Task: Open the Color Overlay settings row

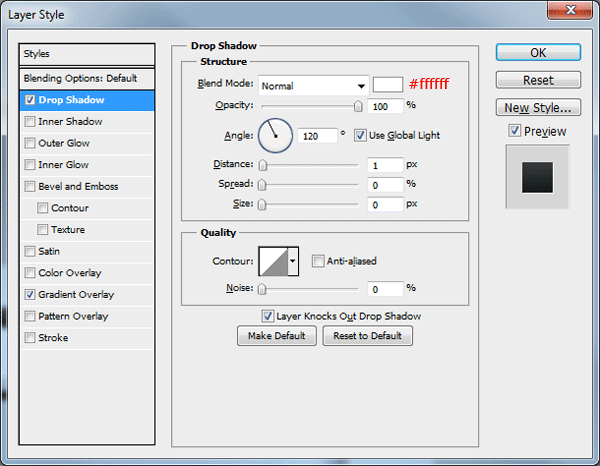Action: (87, 273)
